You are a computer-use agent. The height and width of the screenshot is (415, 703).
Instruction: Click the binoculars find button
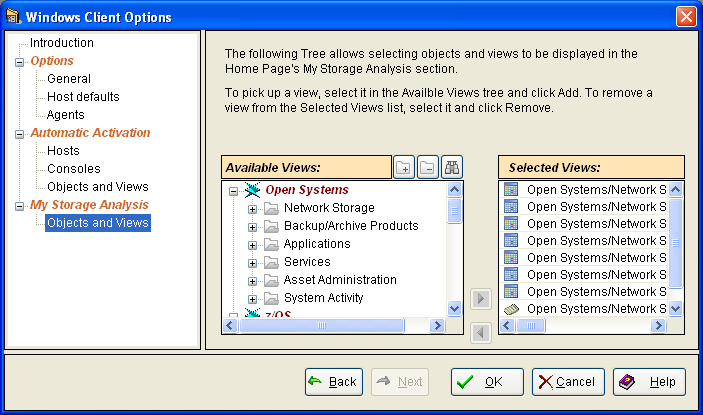click(x=451, y=168)
